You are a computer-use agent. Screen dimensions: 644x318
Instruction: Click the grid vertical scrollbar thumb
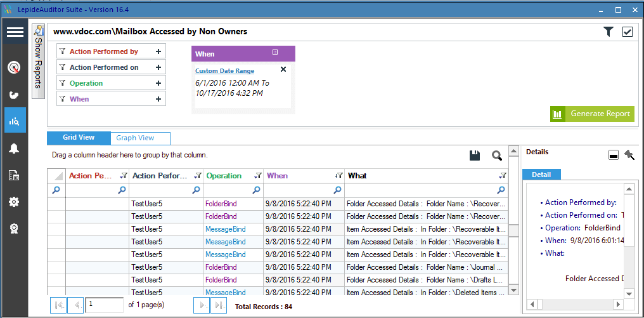[513, 231]
